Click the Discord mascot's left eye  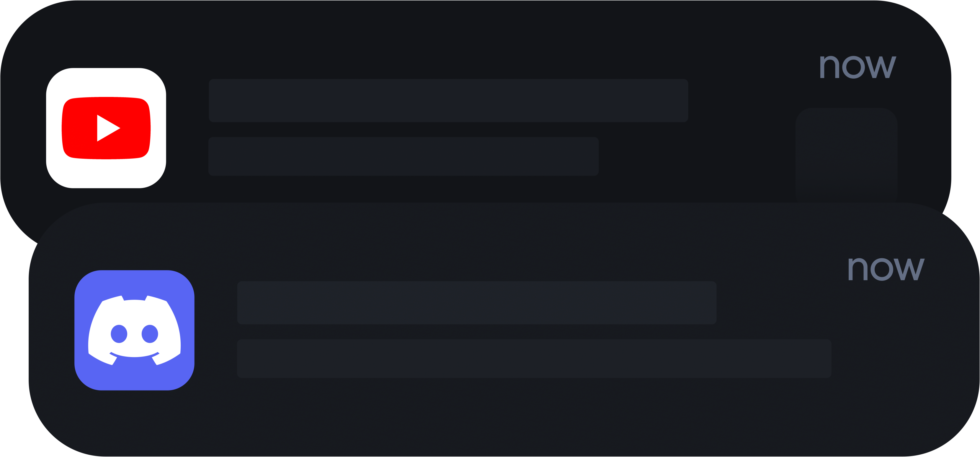119,334
